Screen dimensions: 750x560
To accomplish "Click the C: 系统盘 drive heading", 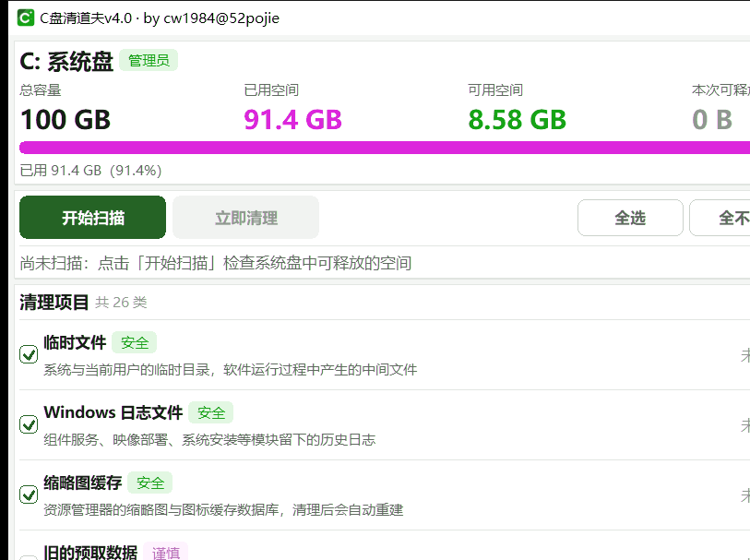I will pyautogui.click(x=66, y=61).
